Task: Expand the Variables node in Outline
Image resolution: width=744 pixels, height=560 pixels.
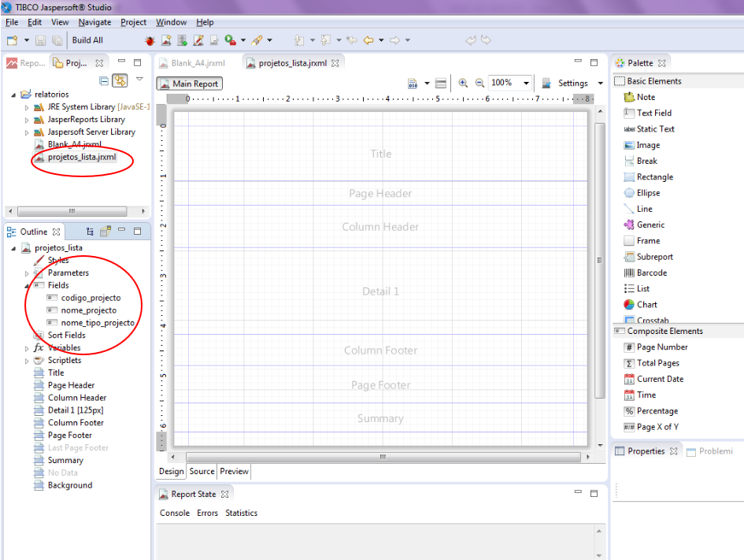Action: pyautogui.click(x=27, y=348)
